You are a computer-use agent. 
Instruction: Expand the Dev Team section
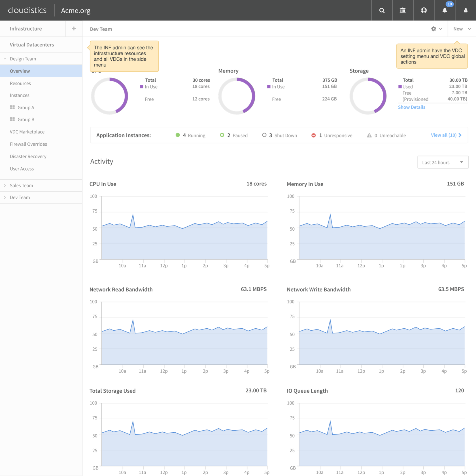tap(5, 197)
